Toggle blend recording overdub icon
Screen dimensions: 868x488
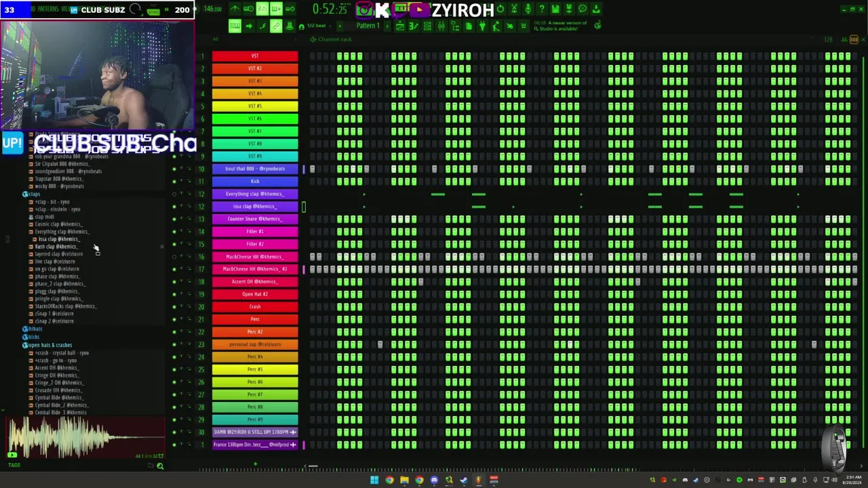276,9
